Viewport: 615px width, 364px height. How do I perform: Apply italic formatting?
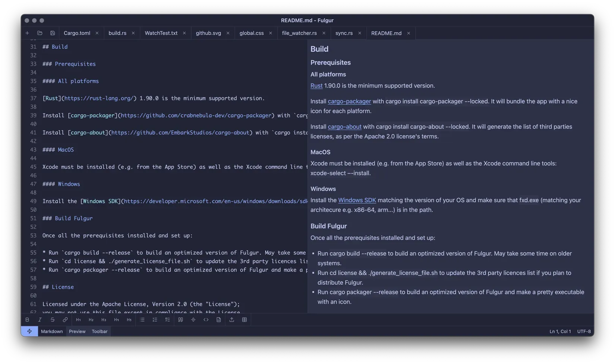point(40,319)
